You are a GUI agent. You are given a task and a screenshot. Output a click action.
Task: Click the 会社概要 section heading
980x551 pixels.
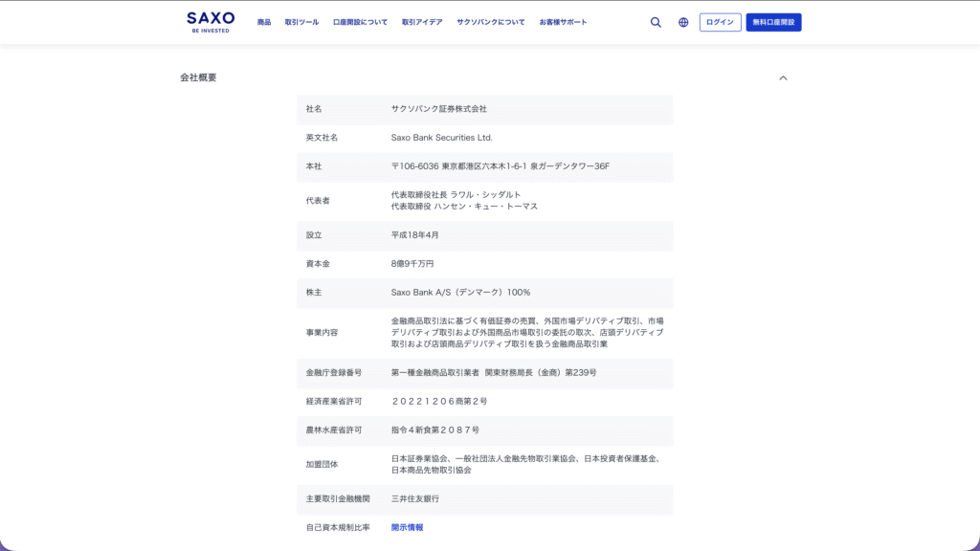198,77
